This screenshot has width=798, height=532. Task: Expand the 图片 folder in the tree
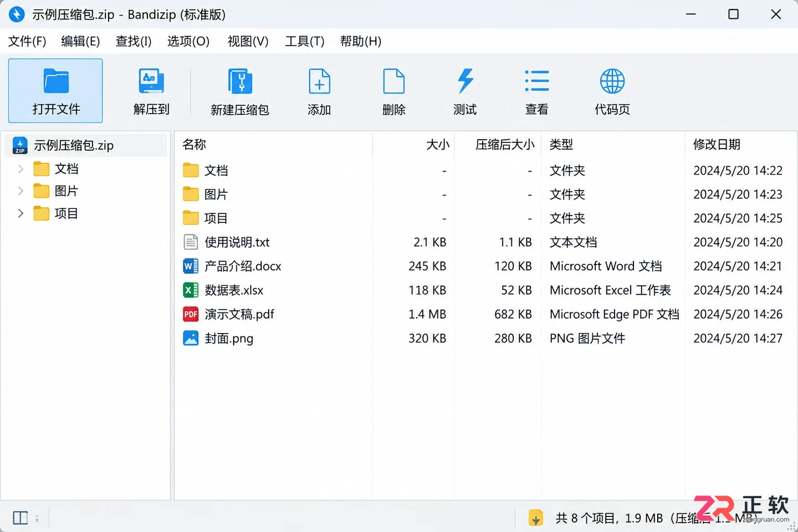pyautogui.click(x=21, y=191)
